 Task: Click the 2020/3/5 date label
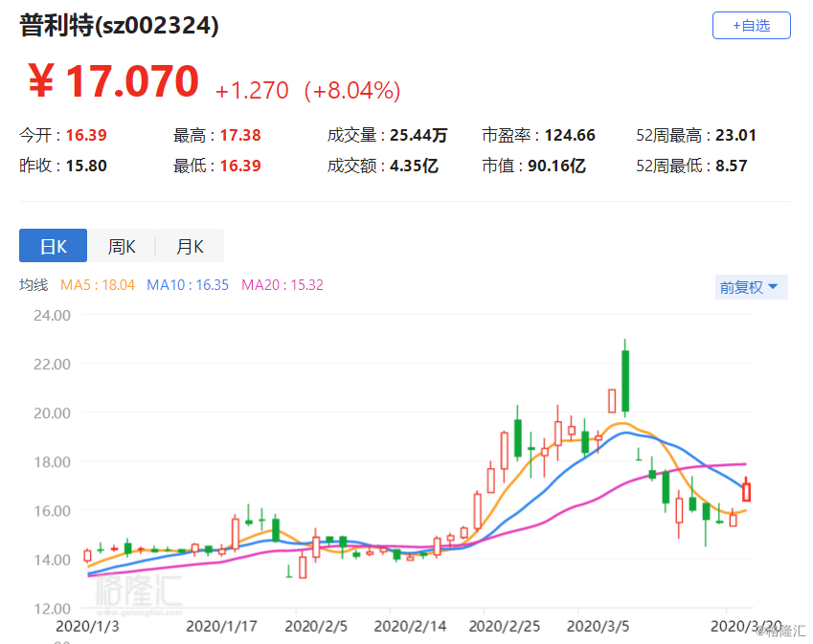coord(598,627)
